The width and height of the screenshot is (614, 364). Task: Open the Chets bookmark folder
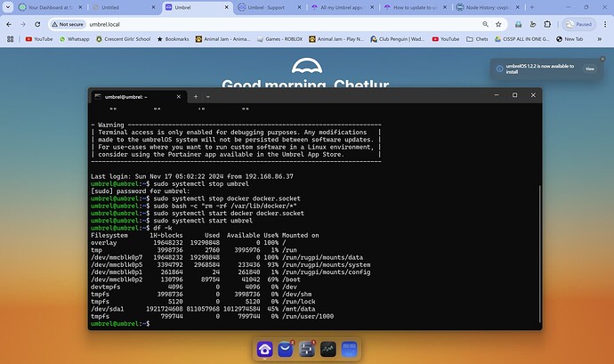[477, 39]
